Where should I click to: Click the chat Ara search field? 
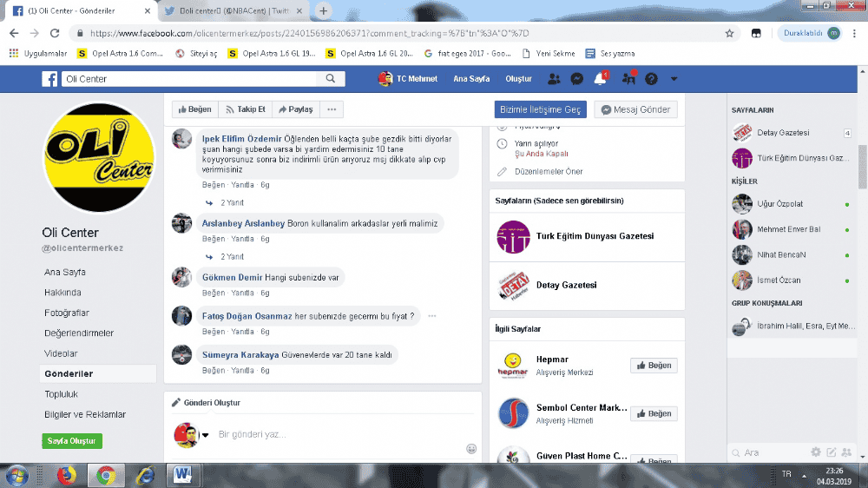click(x=769, y=452)
